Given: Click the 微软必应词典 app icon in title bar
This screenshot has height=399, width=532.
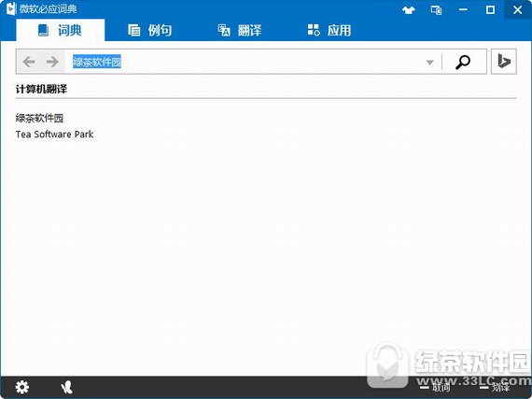Looking at the screenshot, I should tap(11, 8).
